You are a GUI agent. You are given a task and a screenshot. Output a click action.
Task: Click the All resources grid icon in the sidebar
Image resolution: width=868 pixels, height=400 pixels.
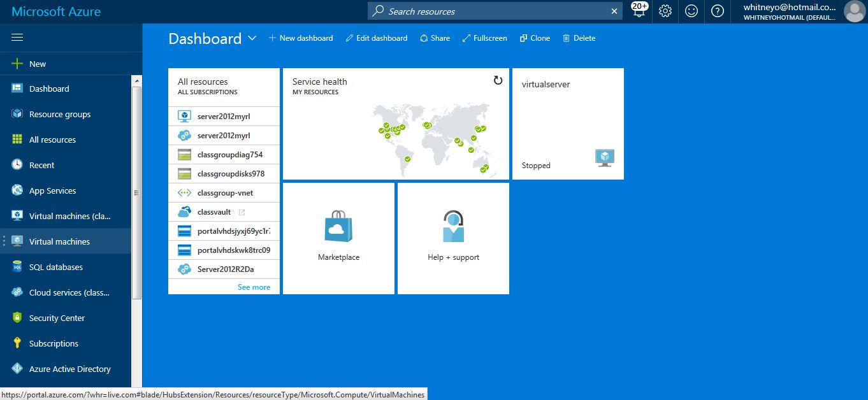[x=17, y=139]
